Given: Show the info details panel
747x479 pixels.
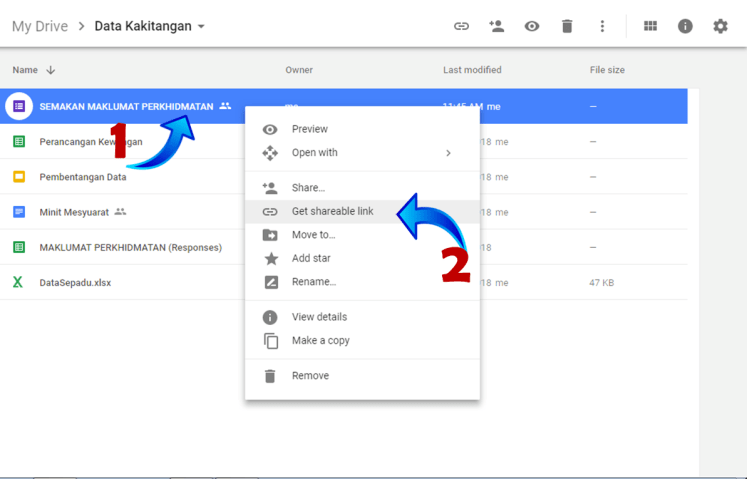Looking at the screenshot, I should (685, 26).
